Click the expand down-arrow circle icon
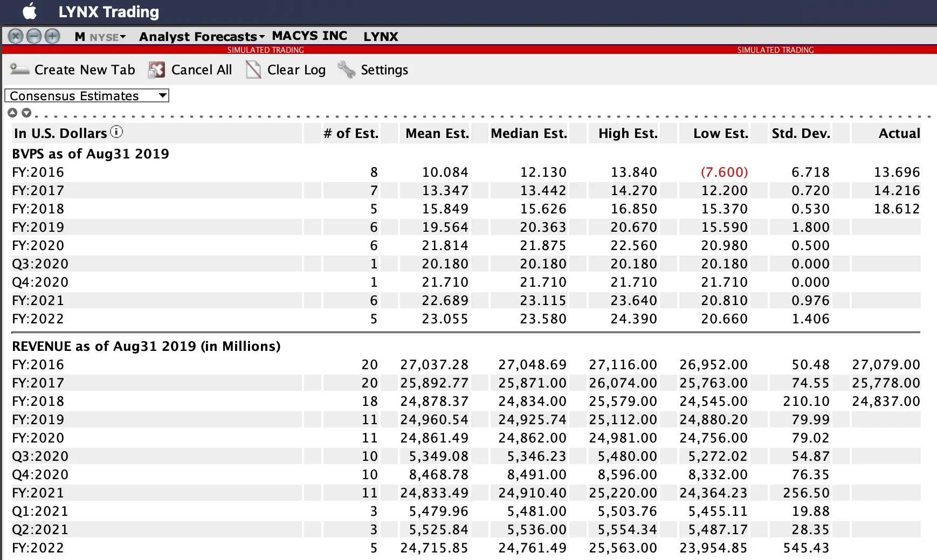The image size is (937, 560). pyautogui.click(x=26, y=113)
